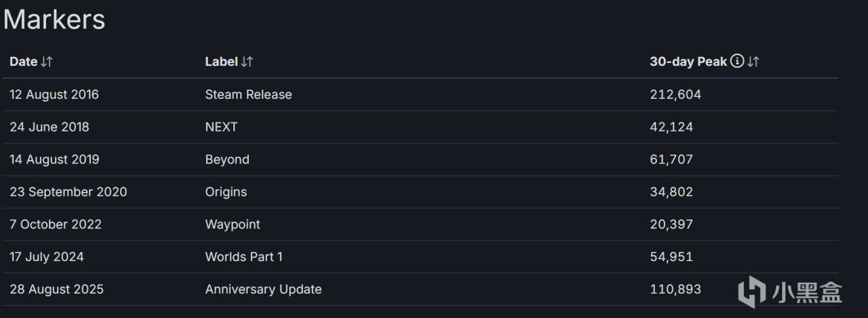Click the Beyond marker label

pos(227,160)
